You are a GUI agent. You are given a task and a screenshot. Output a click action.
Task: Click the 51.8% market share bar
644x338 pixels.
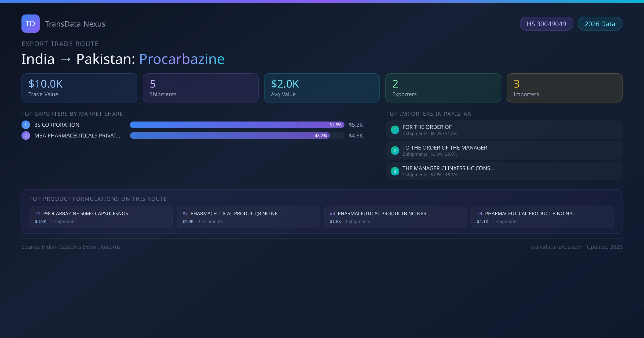[x=237, y=125]
